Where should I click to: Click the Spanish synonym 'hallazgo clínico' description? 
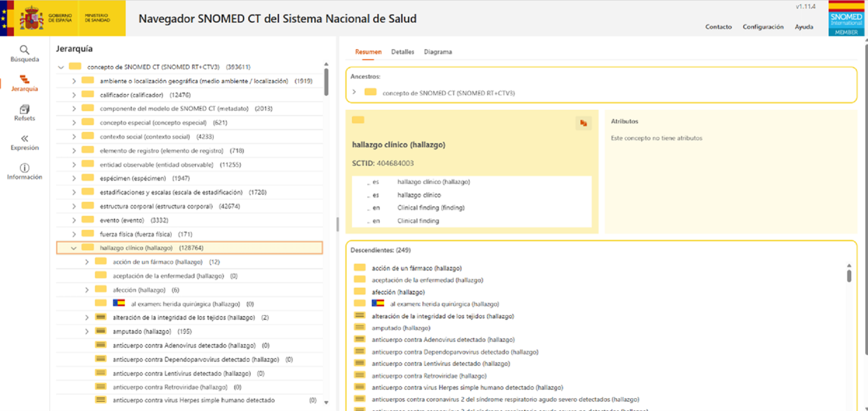[419, 195]
